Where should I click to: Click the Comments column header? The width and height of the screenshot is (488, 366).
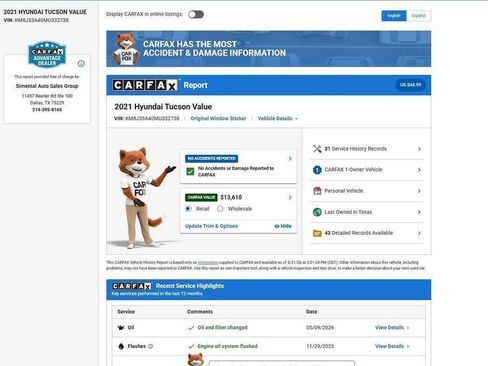point(200,312)
